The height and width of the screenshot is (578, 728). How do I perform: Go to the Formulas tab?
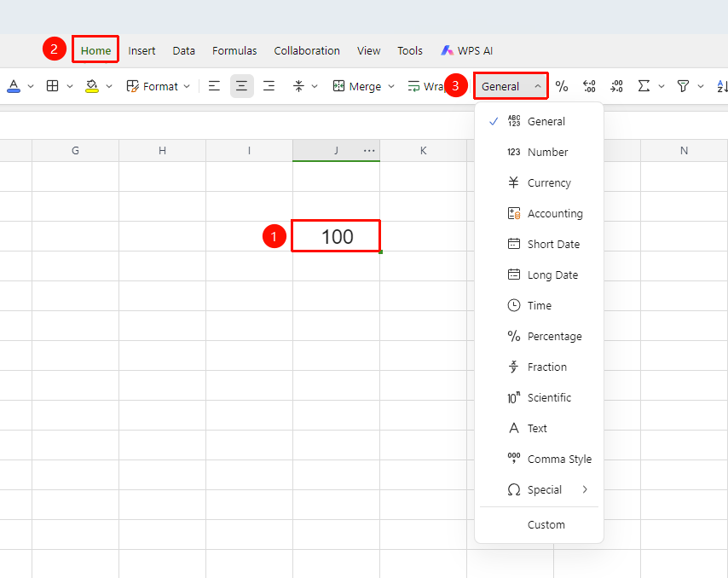coord(234,50)
